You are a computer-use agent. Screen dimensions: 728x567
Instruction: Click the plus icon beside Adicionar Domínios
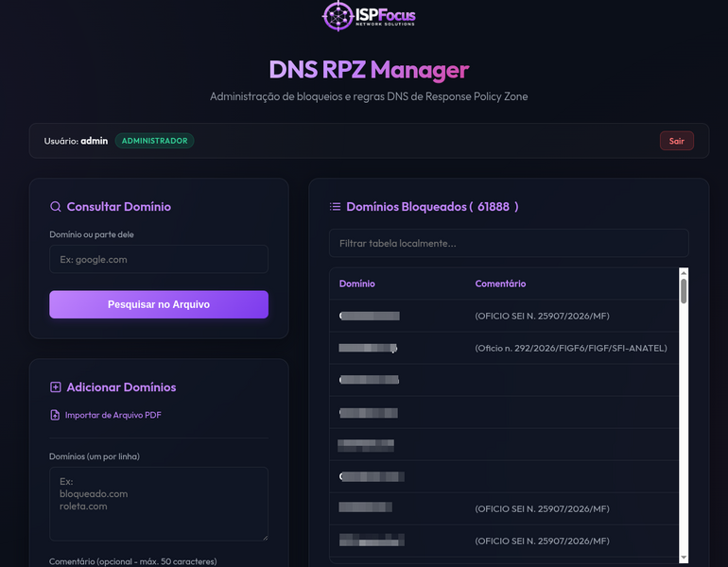click(55, 387)
